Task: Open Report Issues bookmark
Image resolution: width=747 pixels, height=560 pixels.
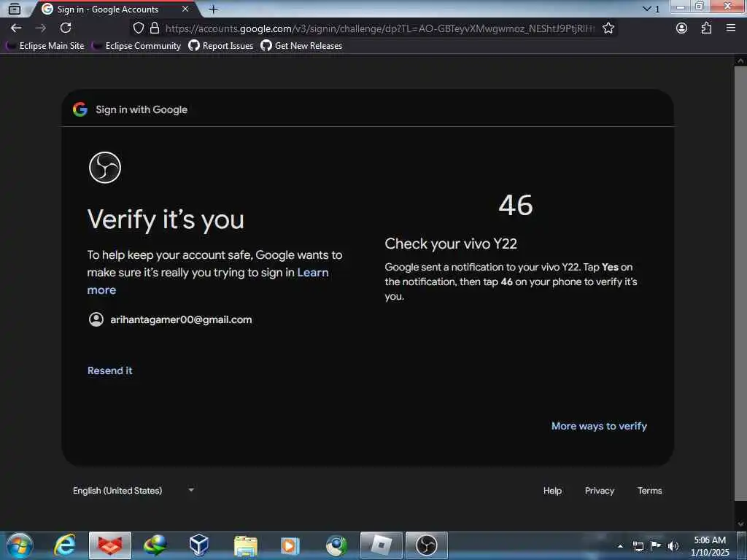Action: click(x=220, y=46)
